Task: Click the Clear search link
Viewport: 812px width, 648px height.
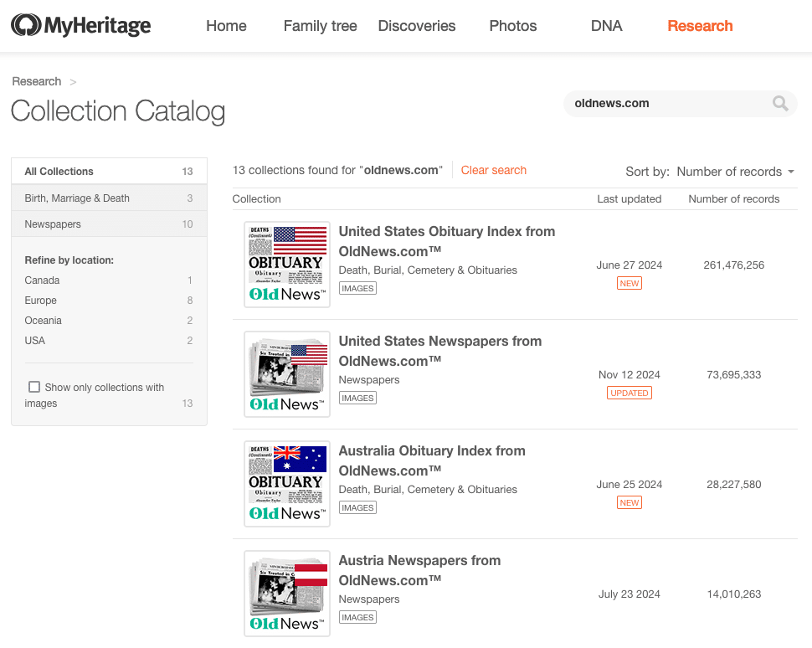Action: pyautogui.click(x=494, y=171)
